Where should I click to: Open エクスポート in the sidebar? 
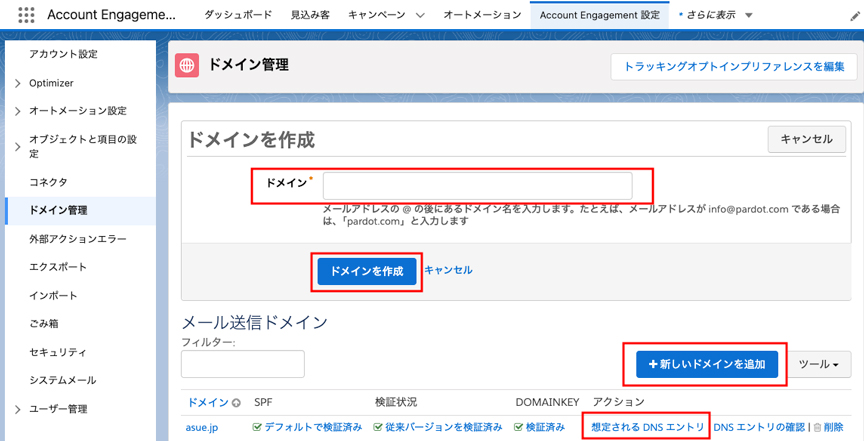pos(58,267)
